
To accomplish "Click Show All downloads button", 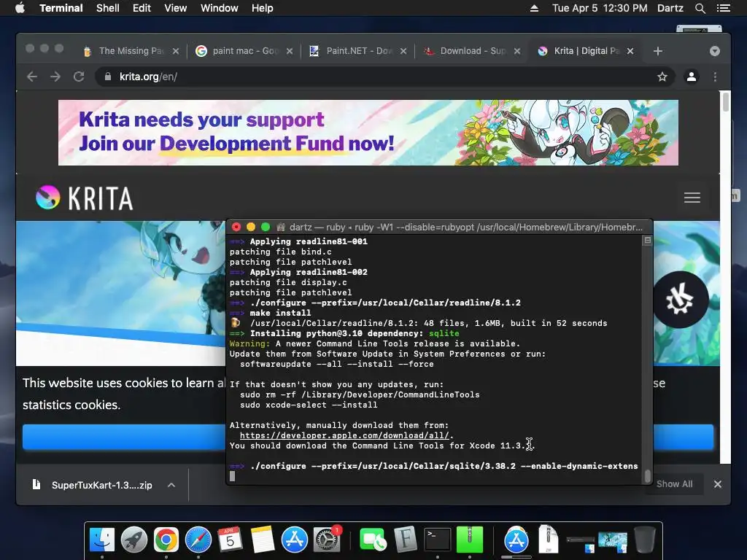I will click(x=675, y=484).
